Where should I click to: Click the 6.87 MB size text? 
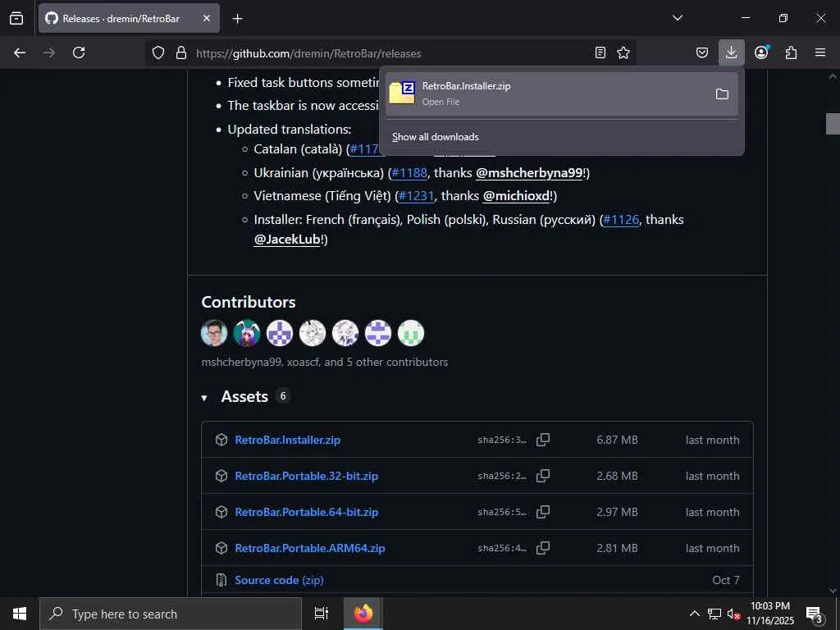point(617,440)
